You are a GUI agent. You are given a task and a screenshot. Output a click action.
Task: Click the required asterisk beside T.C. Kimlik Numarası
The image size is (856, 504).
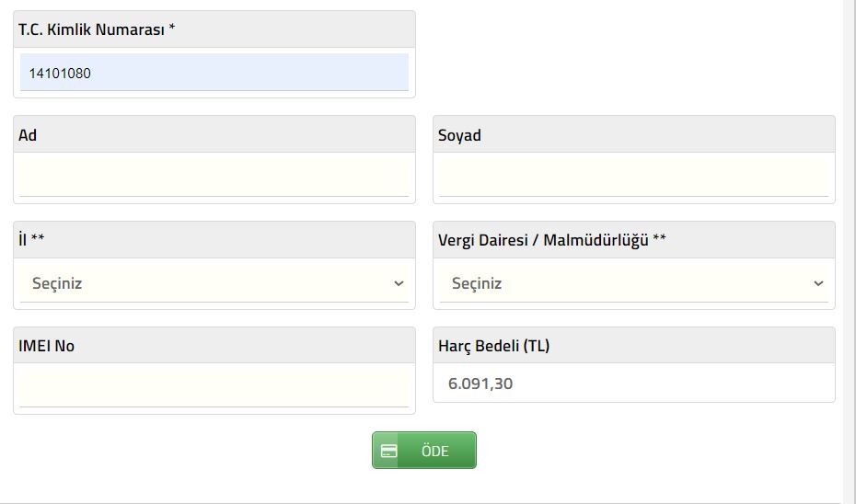(171, 27)
